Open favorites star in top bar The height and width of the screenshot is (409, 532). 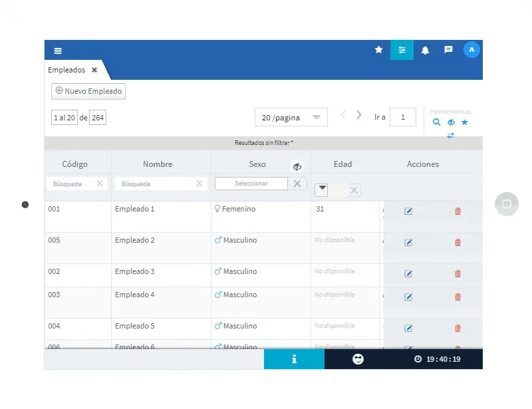[x=378, y=50]
